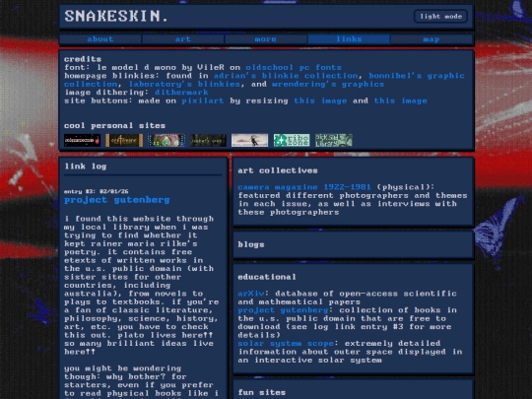Image resolution: width=532 pixels, height=399 pixels.
Task: Open the gold-bordered brown site button
Action: (124, 140)
